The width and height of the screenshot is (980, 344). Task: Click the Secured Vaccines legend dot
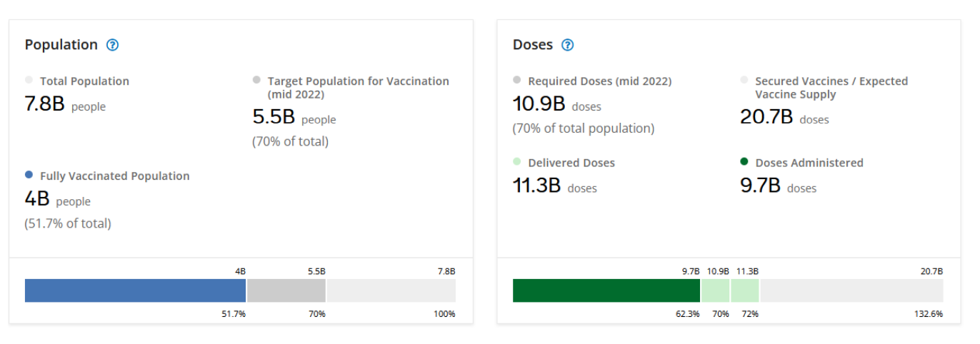[744, 81]
